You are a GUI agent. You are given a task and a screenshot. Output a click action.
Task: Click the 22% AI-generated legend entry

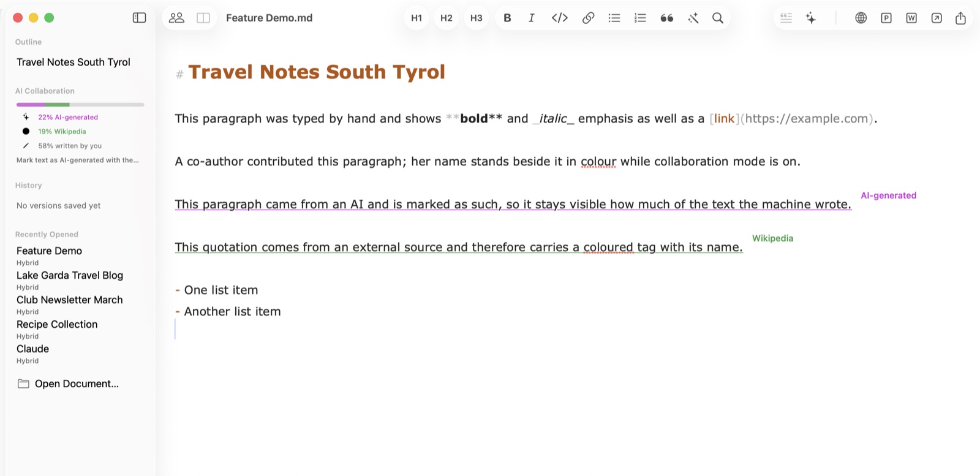[x=68, y=117]
